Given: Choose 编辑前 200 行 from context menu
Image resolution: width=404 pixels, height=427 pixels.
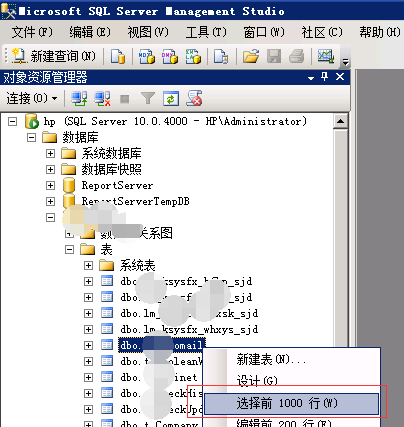Looking at the screenshot, I should [x=292, y=422].
